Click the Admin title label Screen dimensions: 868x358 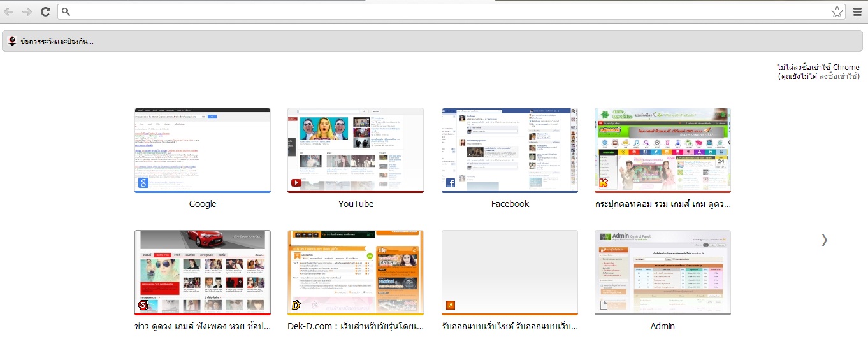663,326
